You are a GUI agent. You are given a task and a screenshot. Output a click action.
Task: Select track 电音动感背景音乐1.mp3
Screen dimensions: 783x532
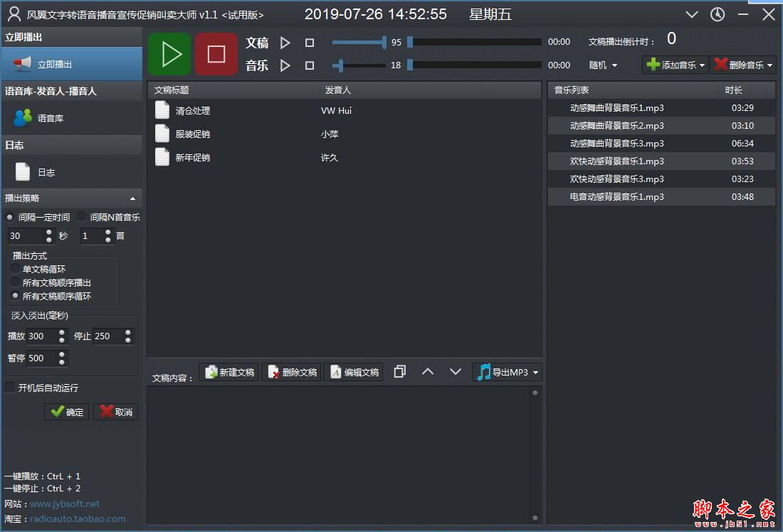pyautogui.click(x=662, y=197)
